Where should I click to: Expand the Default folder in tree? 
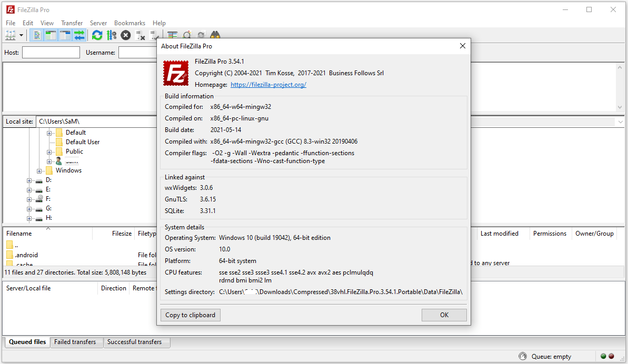tap(49, 133)
